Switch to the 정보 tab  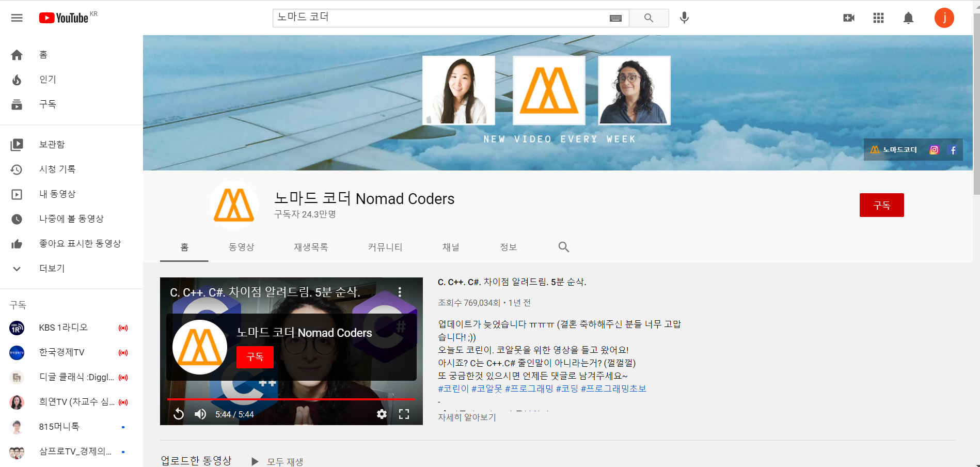[x=509, y=247]
